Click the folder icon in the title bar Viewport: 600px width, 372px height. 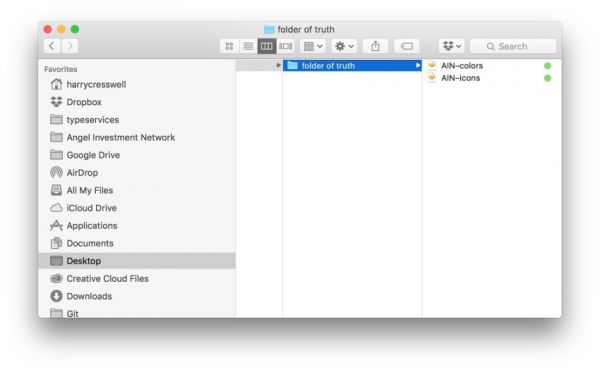tap(269, 29)
